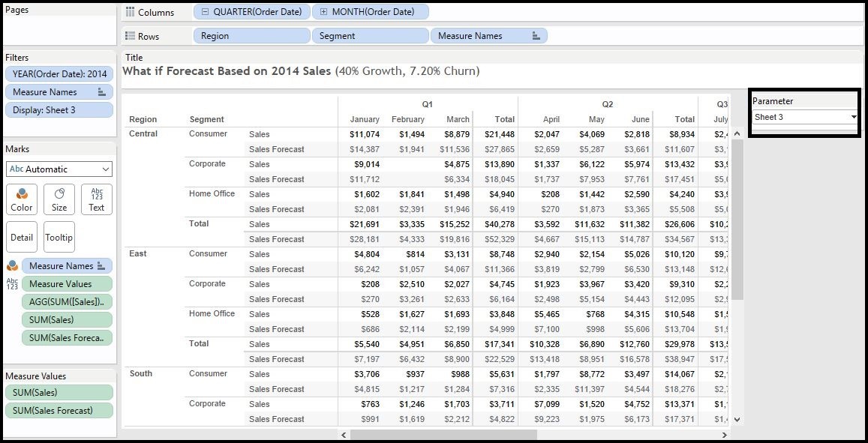Screen dimensions: 868x443
Task: Open the Detail shelf on the Marks card
Action: (21, 237)
